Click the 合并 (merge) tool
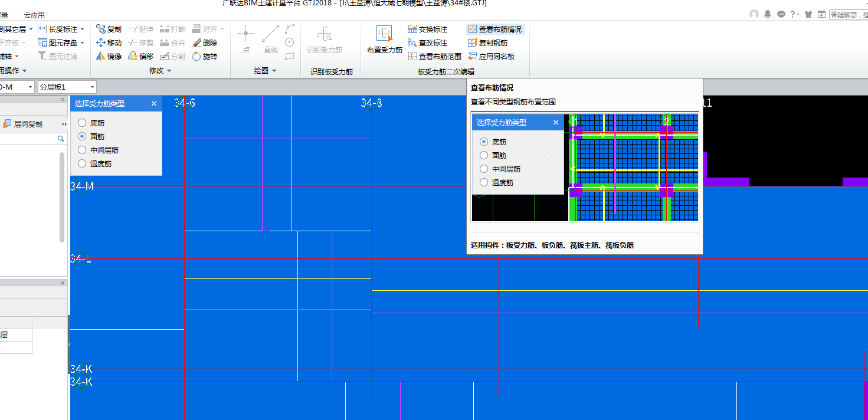 pyautogui.click(x=172, y=42)
